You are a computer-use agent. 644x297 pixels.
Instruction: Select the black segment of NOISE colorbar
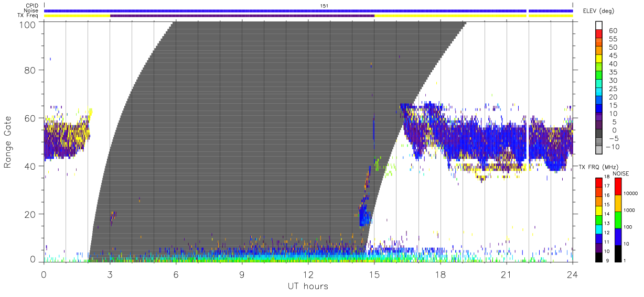619,254
